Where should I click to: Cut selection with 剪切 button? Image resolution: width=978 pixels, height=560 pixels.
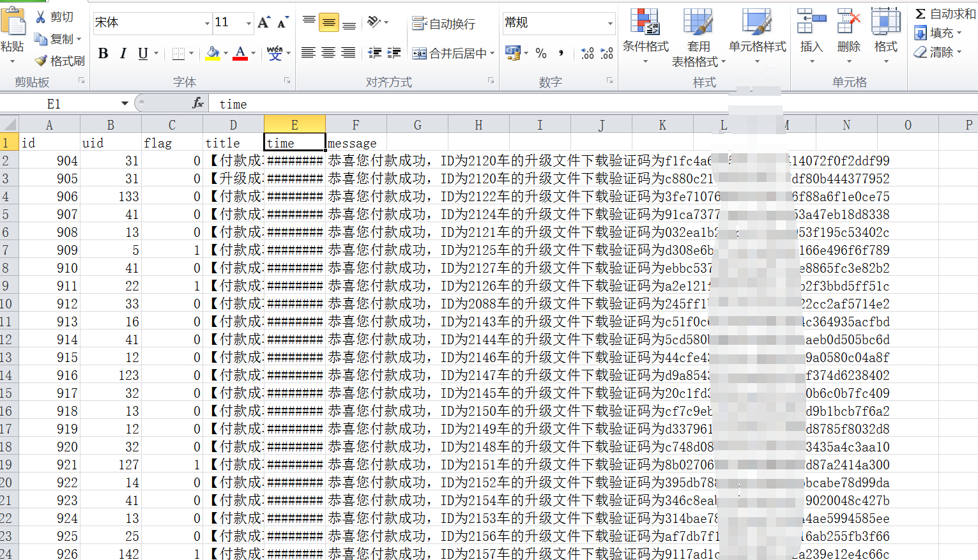(55, 17)
